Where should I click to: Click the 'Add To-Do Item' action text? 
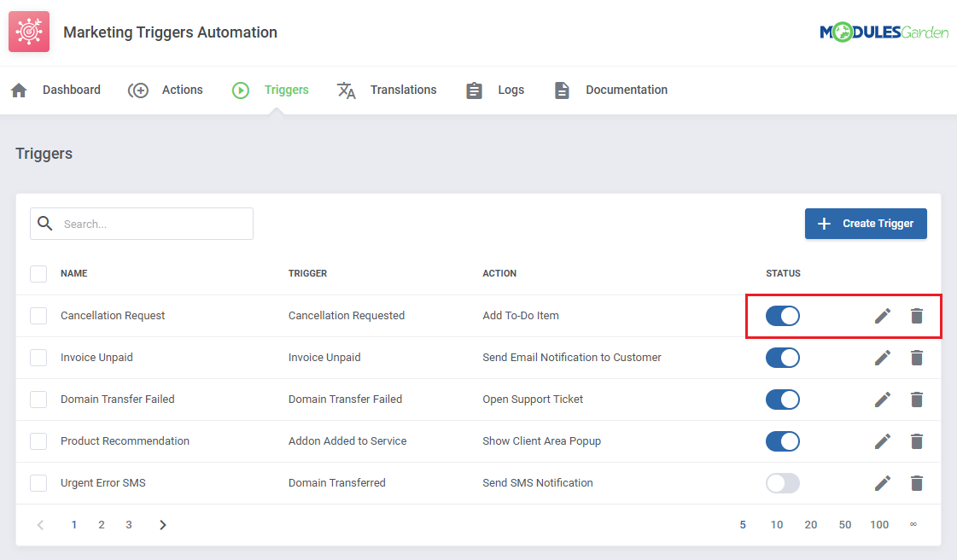[x=521, y=315]
